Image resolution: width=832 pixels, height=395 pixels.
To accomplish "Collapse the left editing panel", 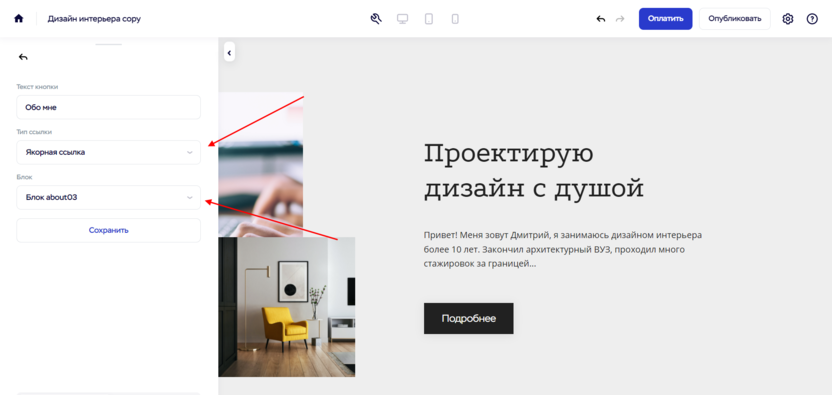I will [229, 53].
